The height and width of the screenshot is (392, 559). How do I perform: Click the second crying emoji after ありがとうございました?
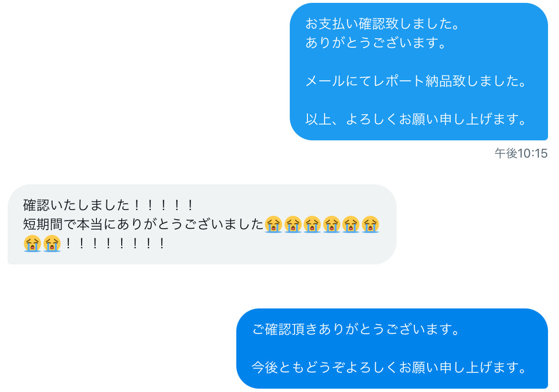(x=293, y=224)
